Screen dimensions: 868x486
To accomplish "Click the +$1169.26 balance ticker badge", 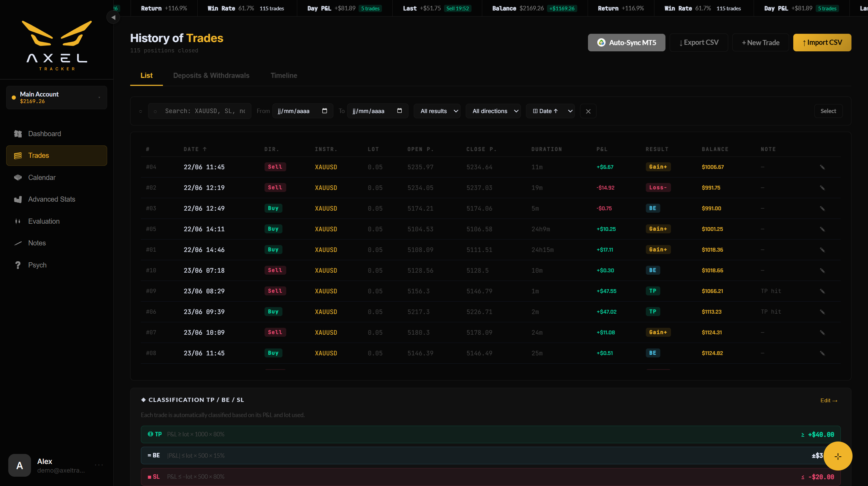I will [x=562, y=8].
